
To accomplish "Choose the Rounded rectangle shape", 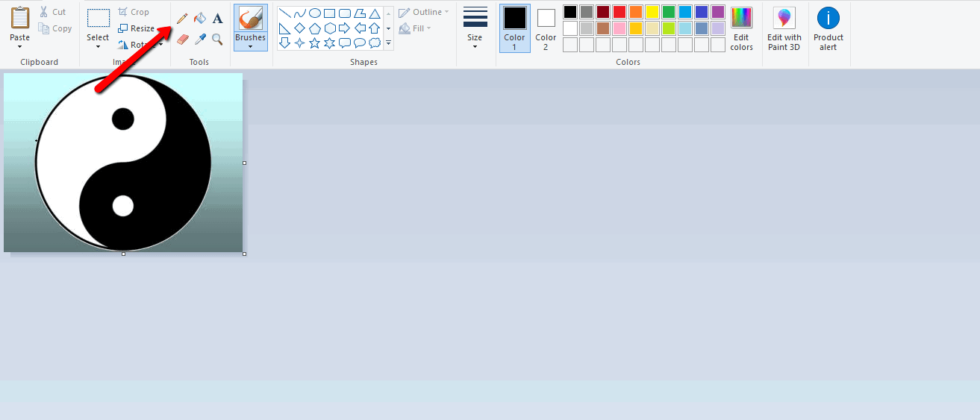I will (x=345, y=13).
